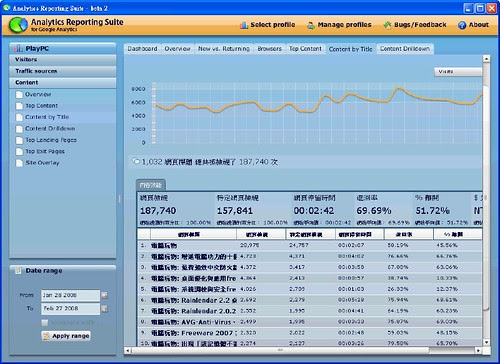The height and width of the screenshot is (364, 500).
Task: Click the Top Exit Pages page icon
Action: (x=19, y=152)
